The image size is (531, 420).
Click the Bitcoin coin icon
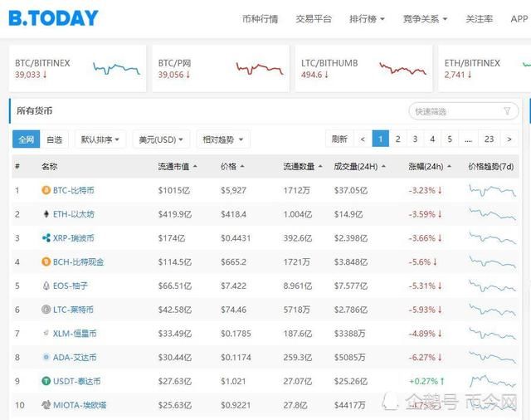[46, 190]
